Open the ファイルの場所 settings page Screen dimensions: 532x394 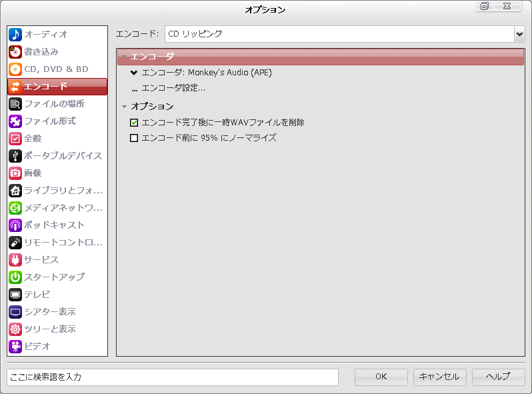54,103
